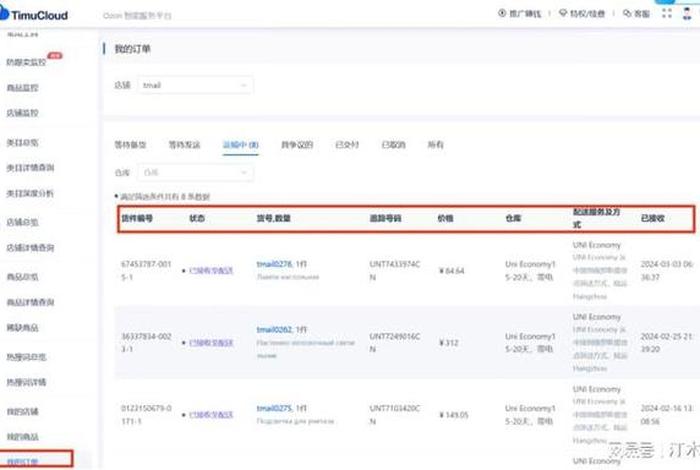Image resolution: width=700 pixels, height=470 pixels.
Task: Click the received date 2024-03-03
Action: [667, 270]
